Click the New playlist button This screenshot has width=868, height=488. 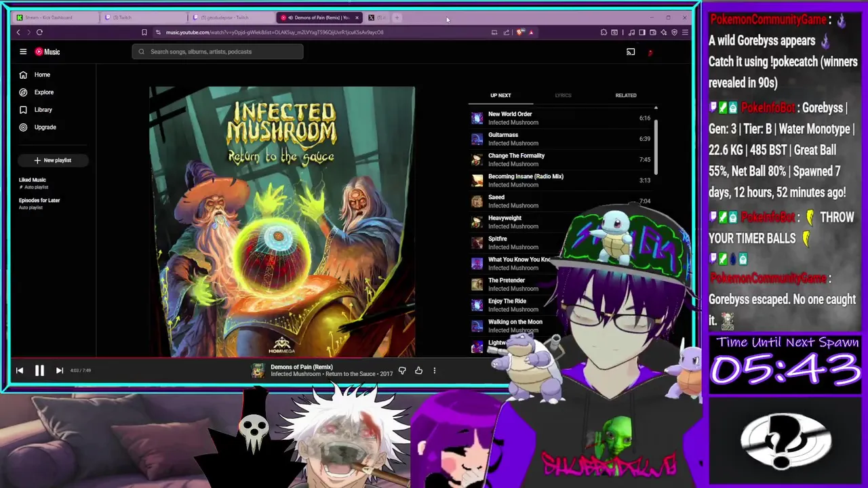tap(52, 161)
